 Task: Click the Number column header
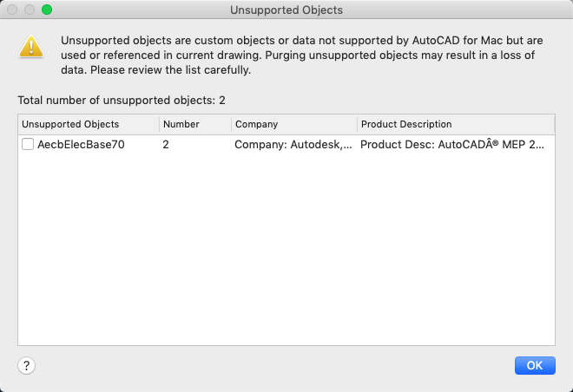tap(181, 124)
